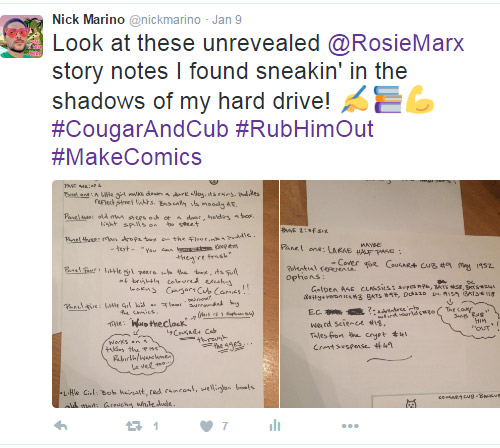Click the flexed biceps emoji
The image size is (500, 448).
(x=420, y=99)
